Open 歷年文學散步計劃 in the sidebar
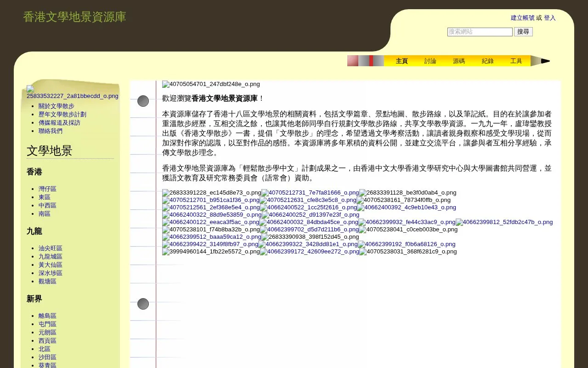The height and width of the screenshot is (368, 588). point(62,115)
